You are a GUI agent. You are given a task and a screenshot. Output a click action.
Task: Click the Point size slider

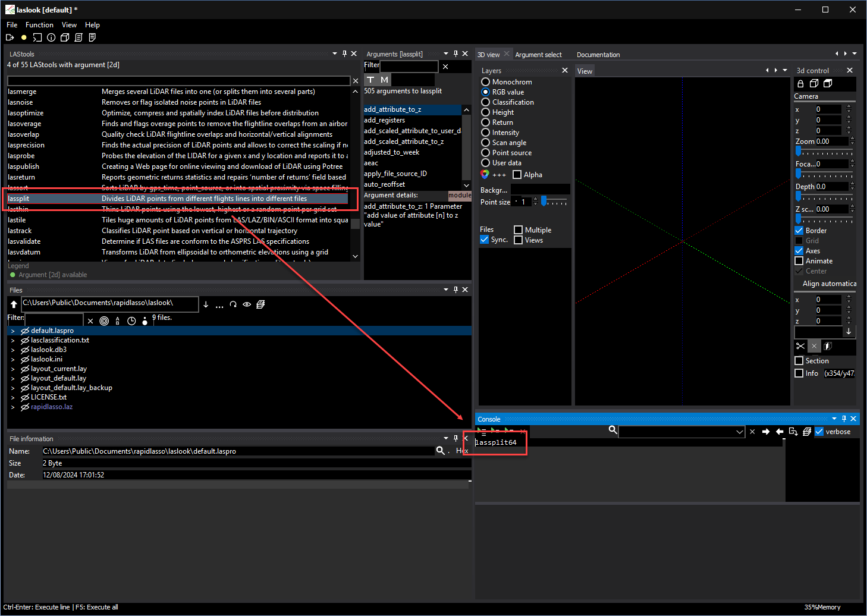coord(553,202)
